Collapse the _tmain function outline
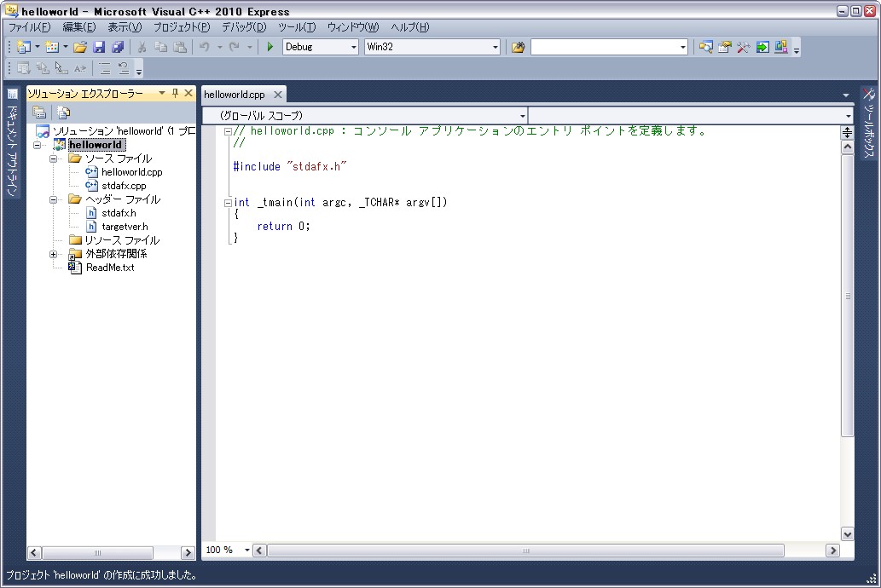 pos(228,203)
